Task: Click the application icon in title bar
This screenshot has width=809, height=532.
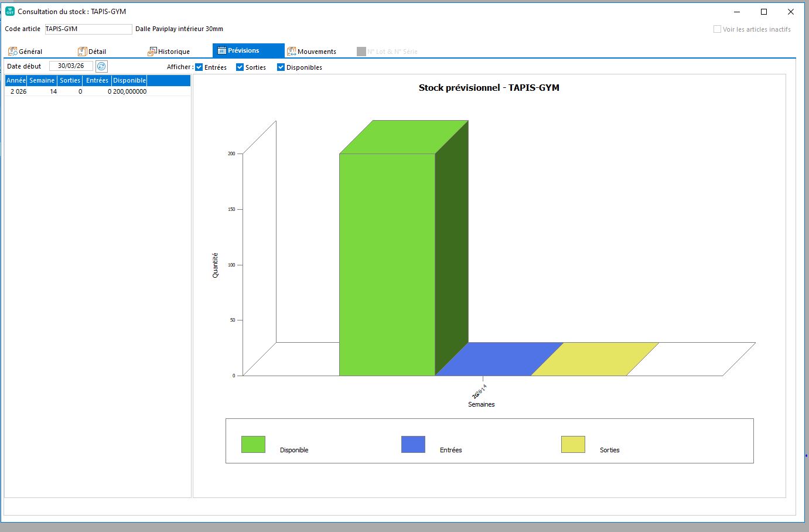Action: coord(10,11)
